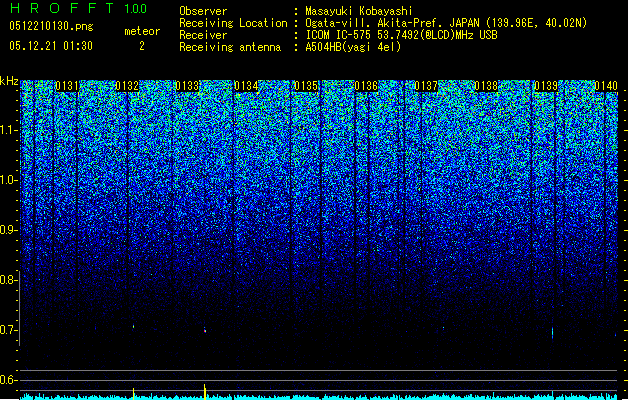Click the meteor count value 2
Viewport: 629px width, 400px height.
tap(142, 46)
